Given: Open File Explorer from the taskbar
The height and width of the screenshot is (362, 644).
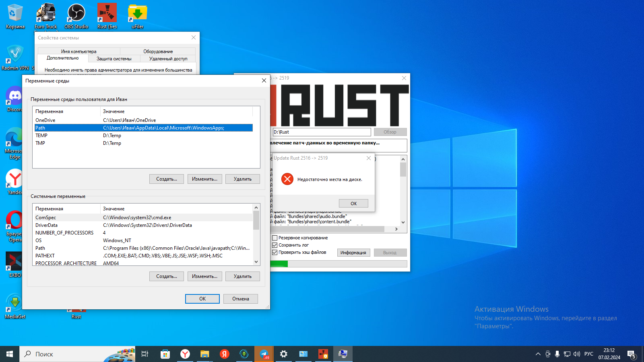Looking at the screenshot, I should 205,354.
